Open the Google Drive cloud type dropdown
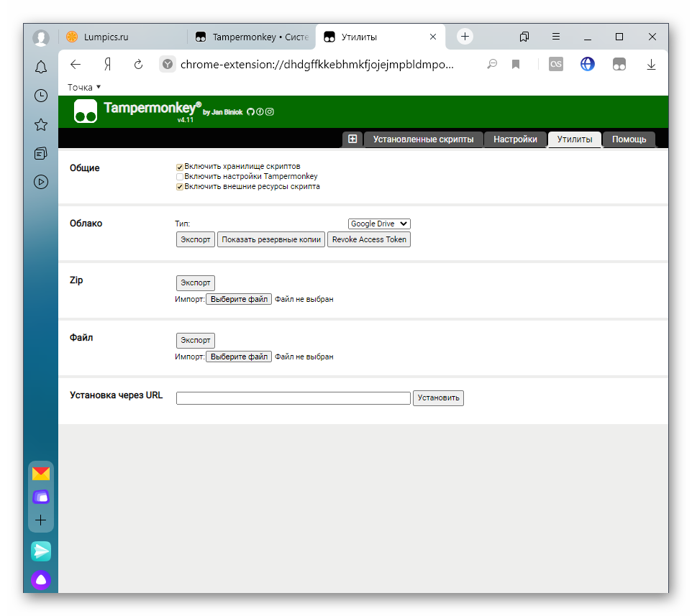This screenshot has height=616, width=692. tap(379, 224)
